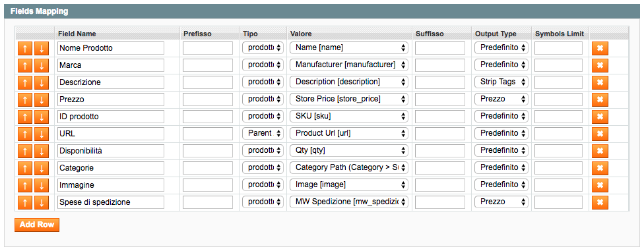Viewport: 644px width, 251px height.
Task: Open the Tipo dropdown set to Parent
Action: tap(263, 133)
